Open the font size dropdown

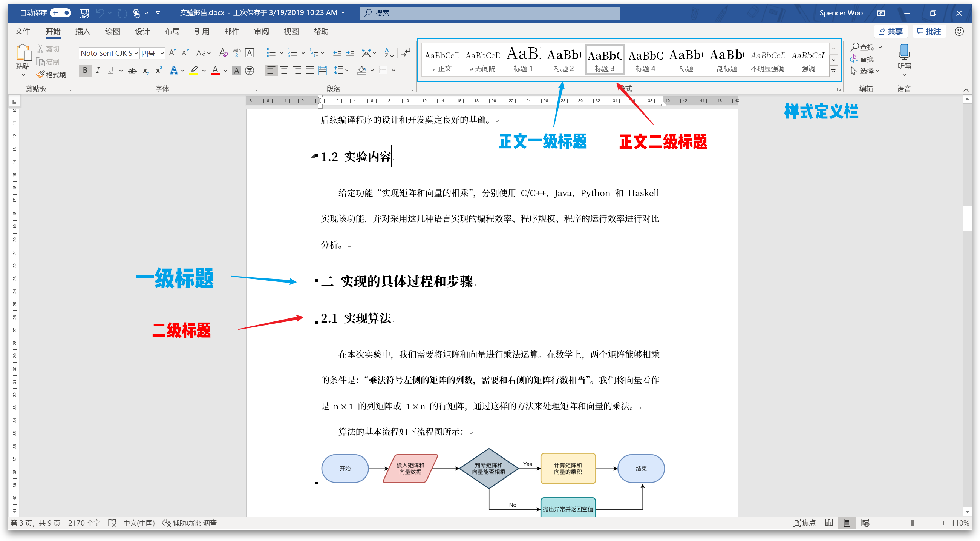pyautogui.click(x=162, y=53)
